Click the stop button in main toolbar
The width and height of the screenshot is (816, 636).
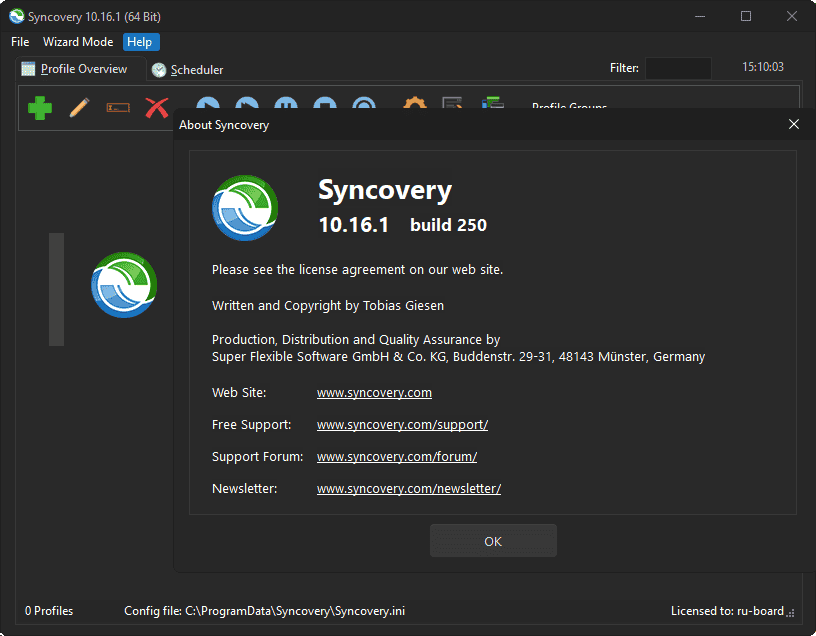pos(325,103)
